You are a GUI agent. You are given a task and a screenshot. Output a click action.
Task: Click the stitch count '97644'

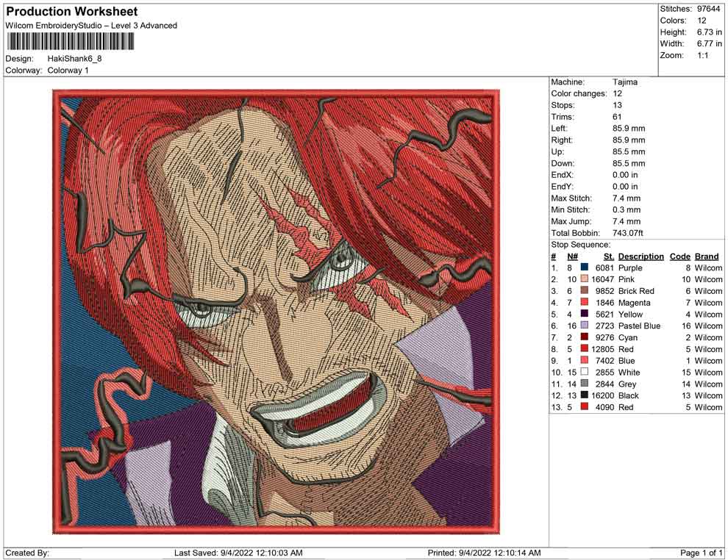pos(708,9)
